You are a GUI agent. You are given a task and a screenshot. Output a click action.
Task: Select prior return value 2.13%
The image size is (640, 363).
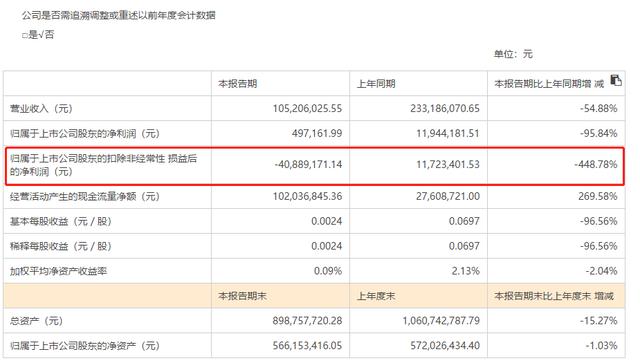tap(465, 271)
